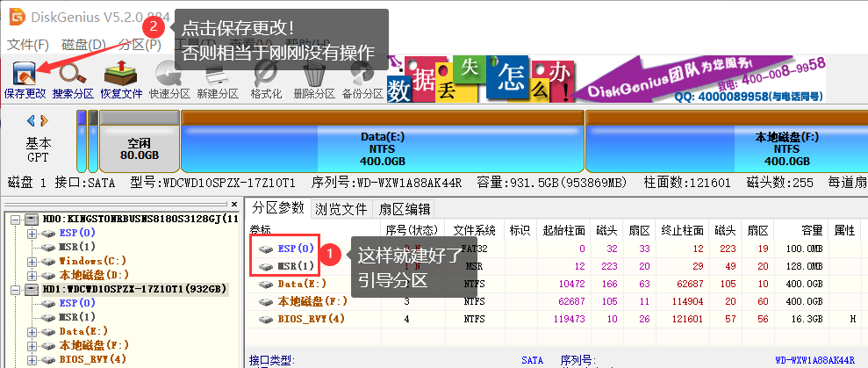Open the 备份分区 backup partition tool
The width and height of the screenshot is (868, 368).
[x=362, y=75]
